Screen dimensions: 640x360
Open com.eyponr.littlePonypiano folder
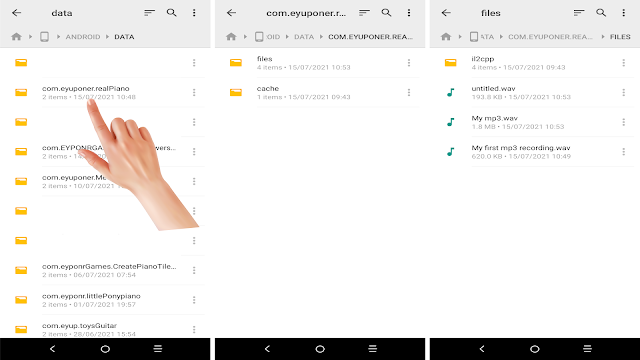pos(105,300)
